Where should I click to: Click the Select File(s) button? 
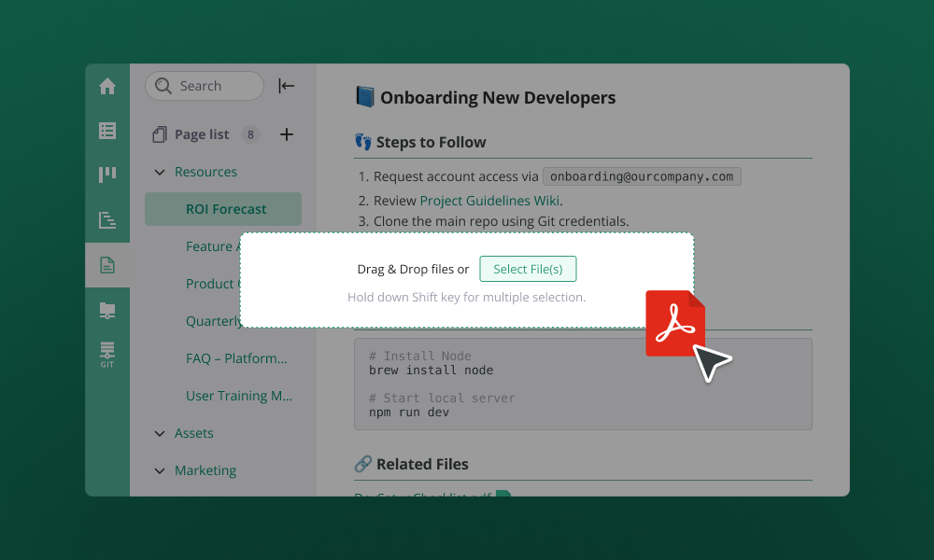[528, 269]
